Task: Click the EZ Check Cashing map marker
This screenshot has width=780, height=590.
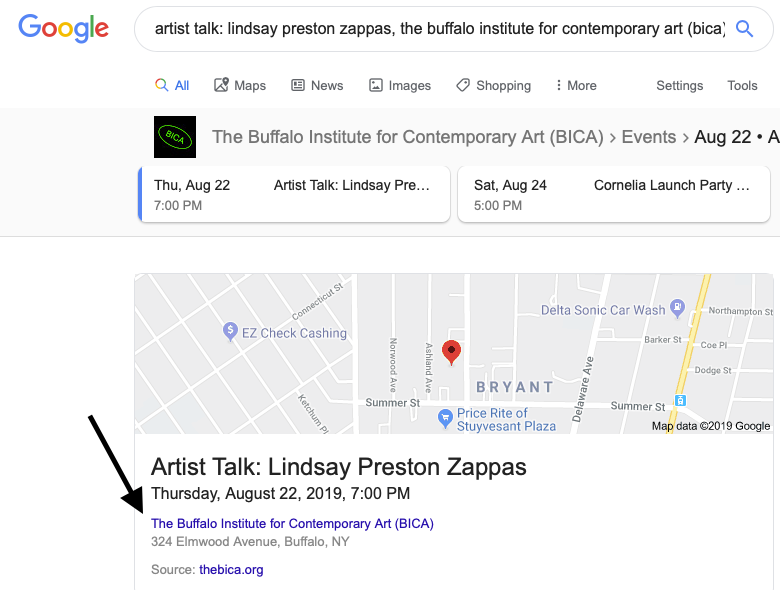Action: (230, 331)
